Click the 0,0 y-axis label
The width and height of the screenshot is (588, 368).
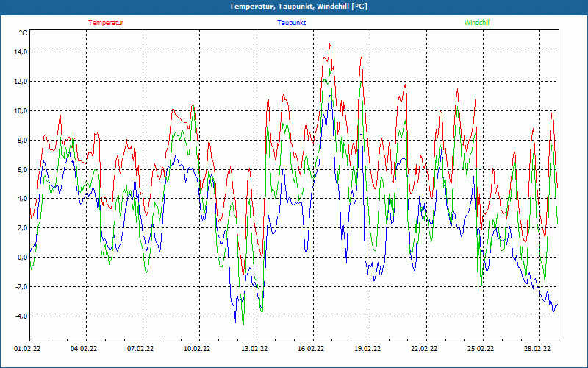click(21, 258)
